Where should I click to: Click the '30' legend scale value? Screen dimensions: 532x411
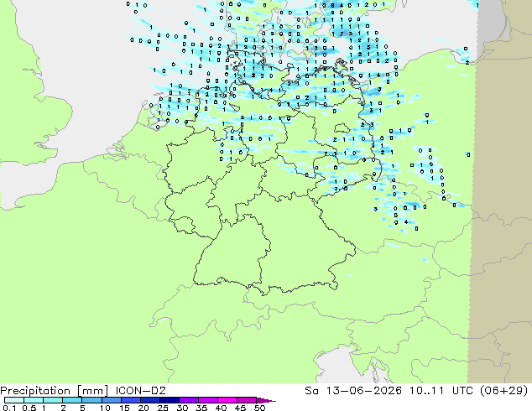[x=182, y=408]
